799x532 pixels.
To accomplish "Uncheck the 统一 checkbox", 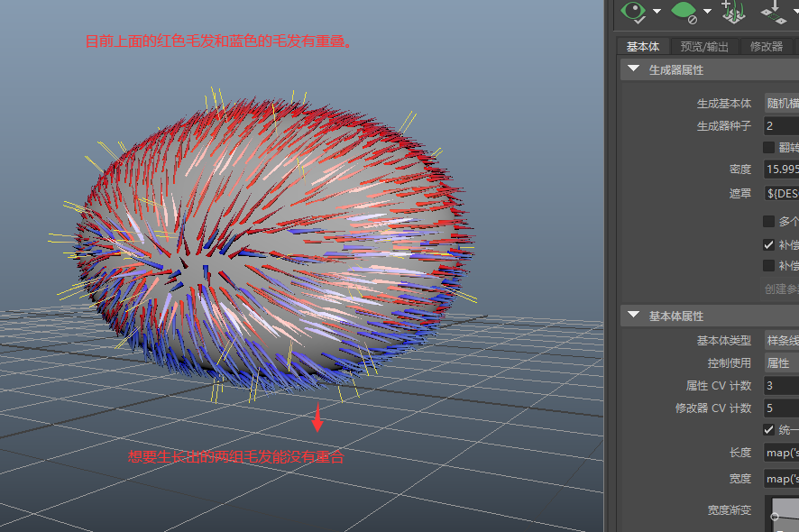I will click(x=769, y=429).
